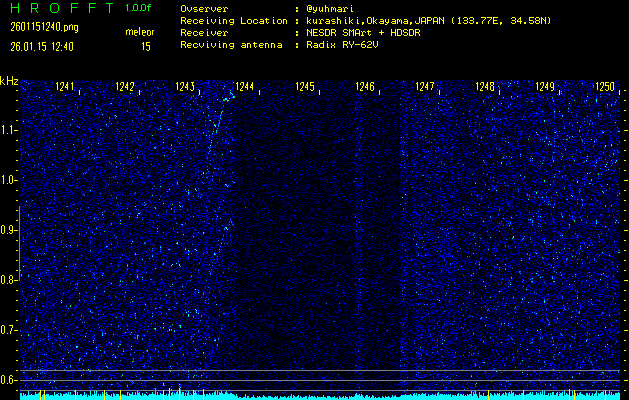Select the NESDR SMArt + HDSDR receiver text
Viewport: 629px width, 400px height.
click(x=365, y=33)
